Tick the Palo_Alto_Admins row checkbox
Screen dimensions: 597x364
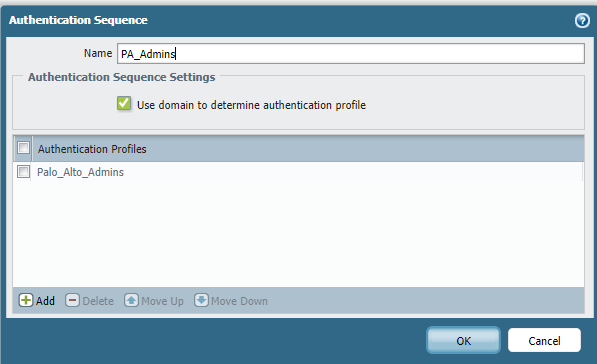(x=24, y=172)
